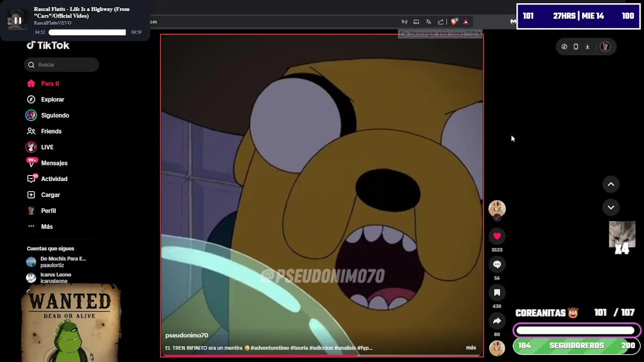Click the Brave rewards triangle icon
644x362 pixels.
466,22
